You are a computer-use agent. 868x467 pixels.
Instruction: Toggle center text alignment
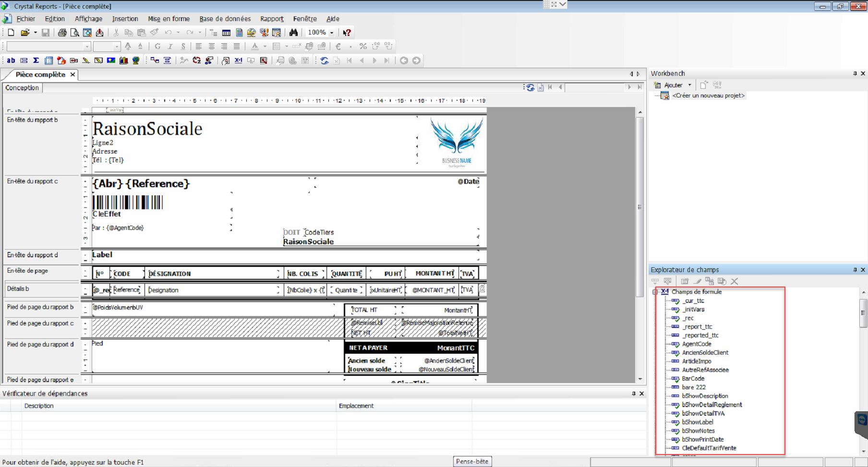coord(212,46)
